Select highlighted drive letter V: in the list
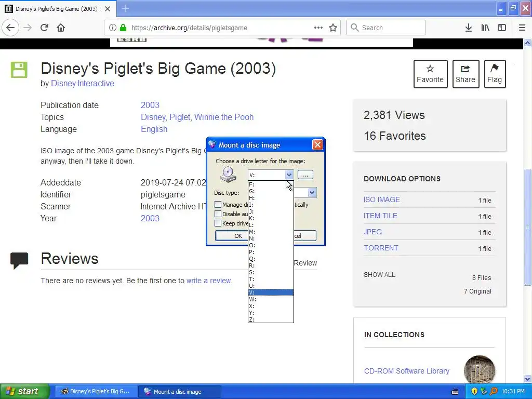 pyautogui.click(x=271, y=292)
